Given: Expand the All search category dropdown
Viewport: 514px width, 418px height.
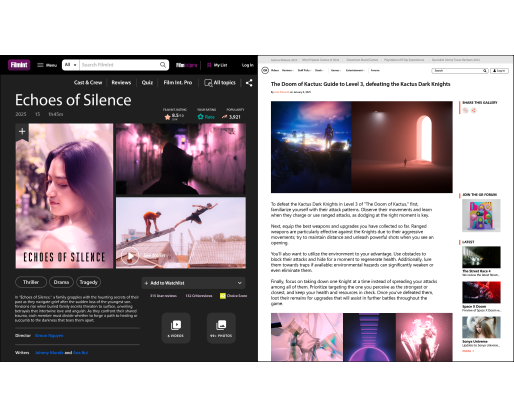Looking at the screenshot, I should click(x=70, y=65).
